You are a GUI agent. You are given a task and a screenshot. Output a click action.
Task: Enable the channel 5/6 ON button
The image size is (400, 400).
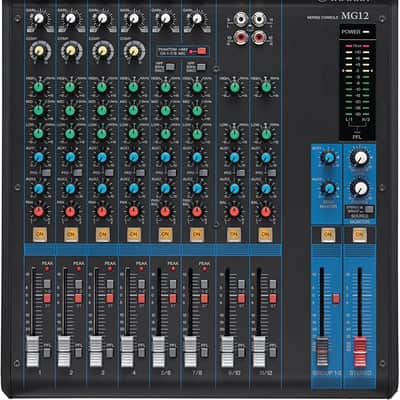[x=165, y=235]
